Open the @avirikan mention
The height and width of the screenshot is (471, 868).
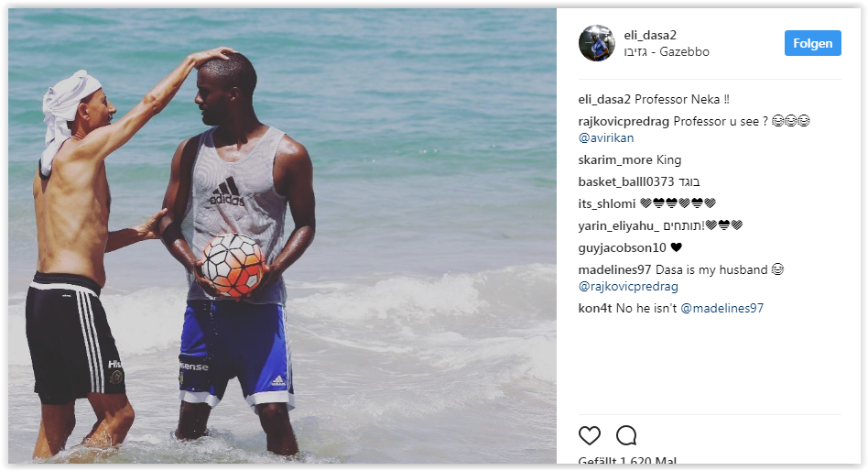(x=606, y=137)
